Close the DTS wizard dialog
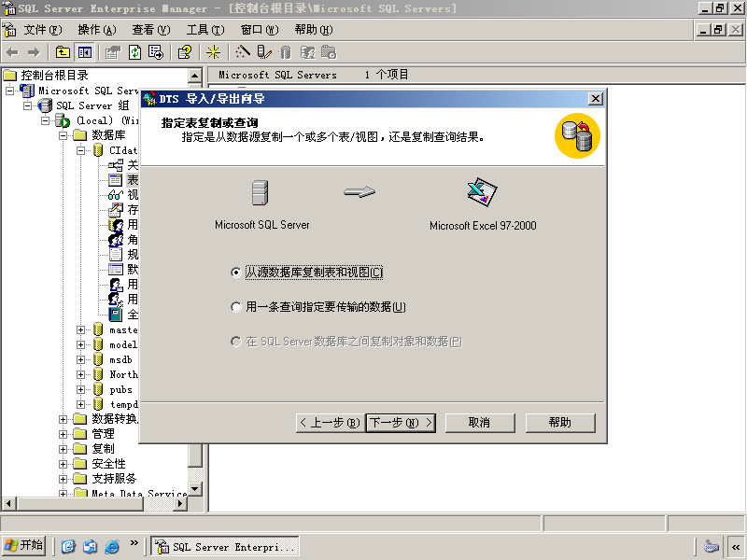Screen dimensions: 747x560 pyautogui.click(x=595, y=99)
